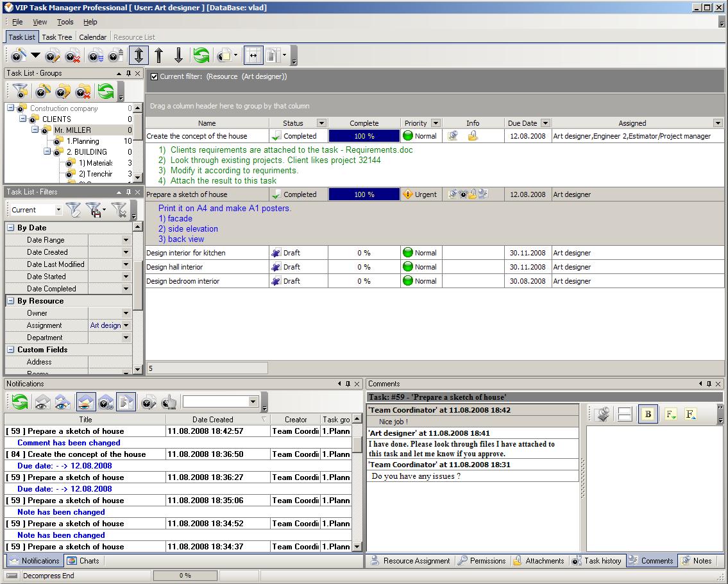Click the 100% progress bar of Prepare a sketch

(364, 194)
